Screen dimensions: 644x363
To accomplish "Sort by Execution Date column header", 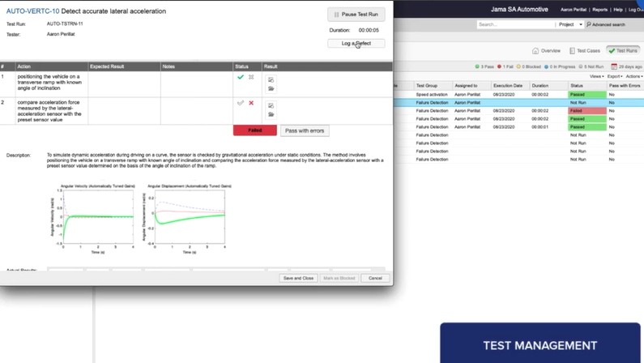I will point(510,86).
